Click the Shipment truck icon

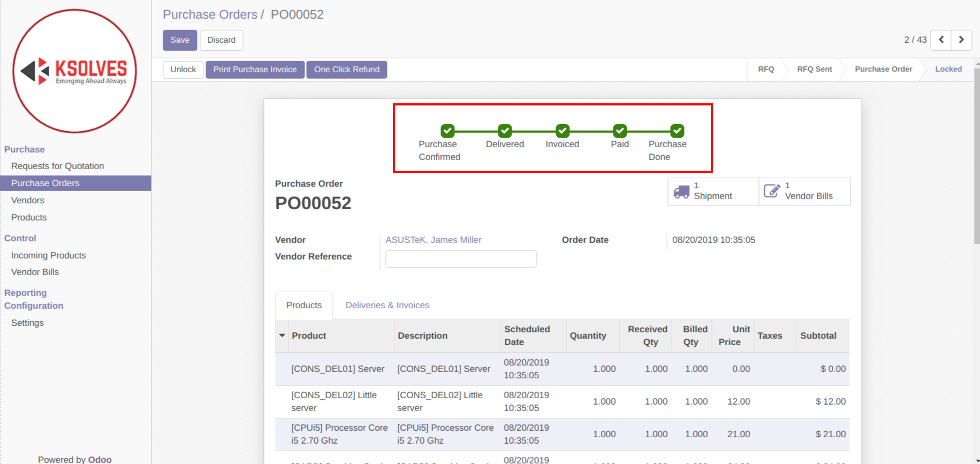coord(681,192)
